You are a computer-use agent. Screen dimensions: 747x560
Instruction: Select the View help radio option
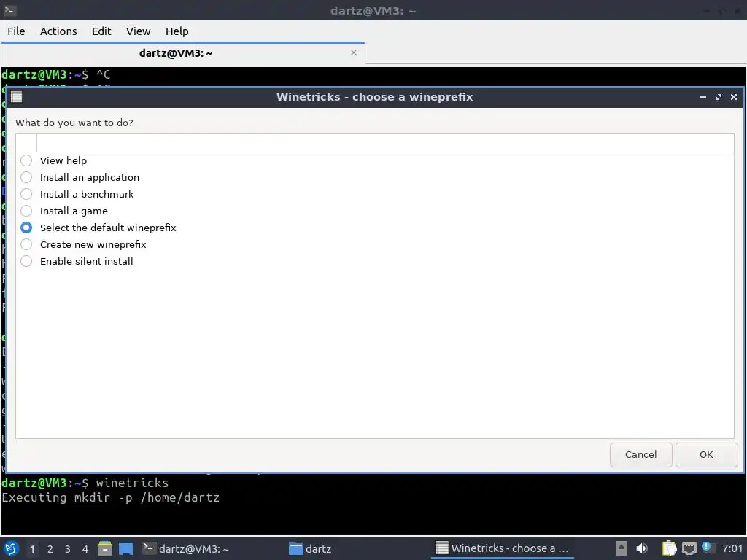coord(26,160)
